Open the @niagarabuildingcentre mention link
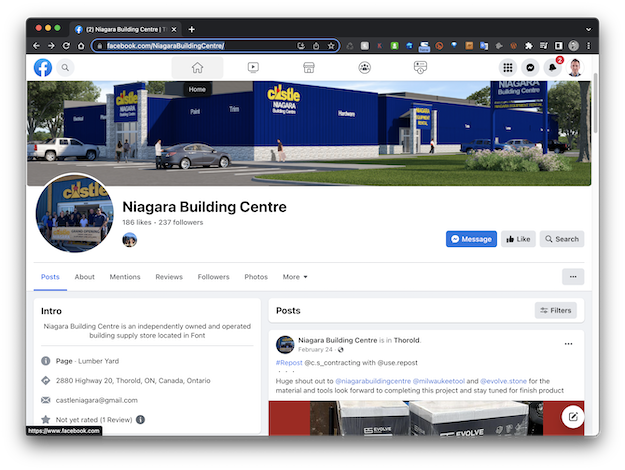 373,381
